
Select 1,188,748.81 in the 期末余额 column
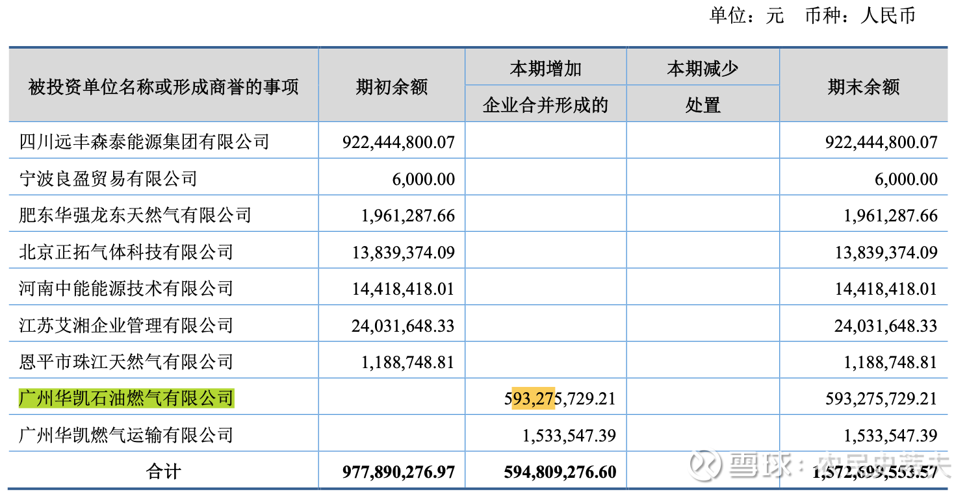click(891, 362)
